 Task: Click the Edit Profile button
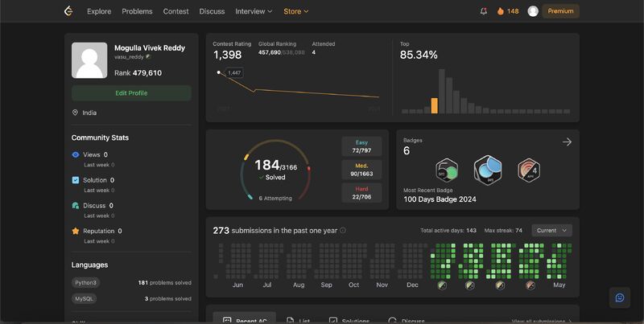pyautogui.click(x=131, y=93)
